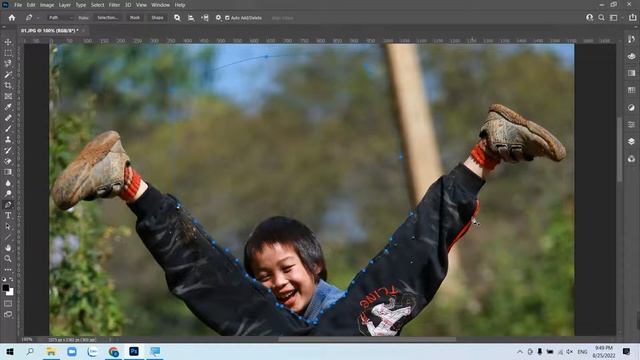Go to Home screen
640x360 pixels.
12,18
